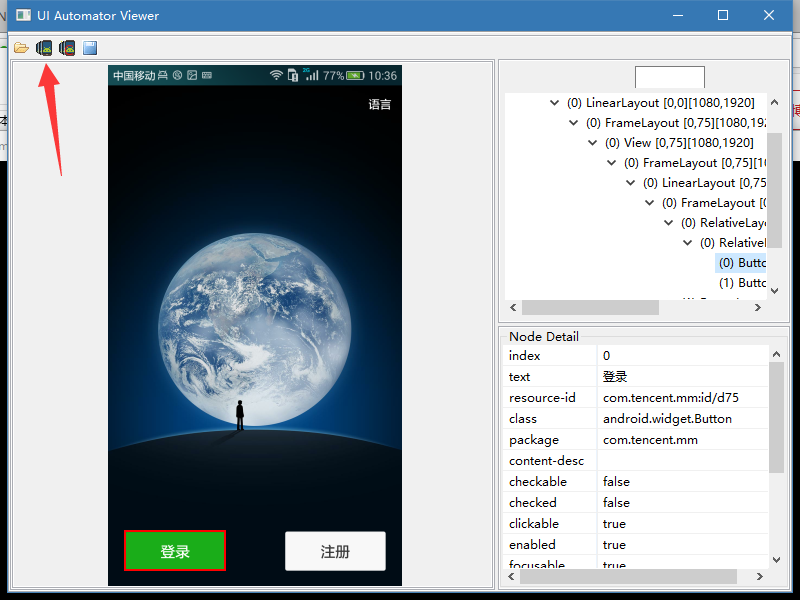Click the resource-id property label

click(542, 397)
